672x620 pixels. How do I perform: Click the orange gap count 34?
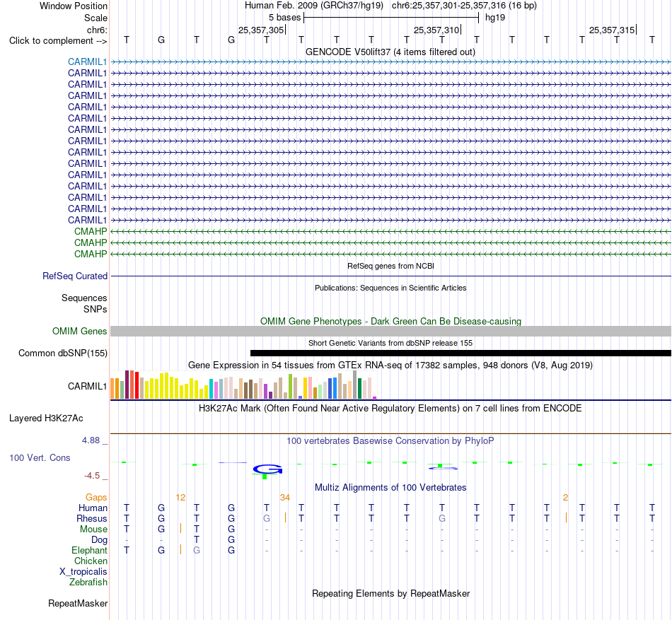[285, 498]
